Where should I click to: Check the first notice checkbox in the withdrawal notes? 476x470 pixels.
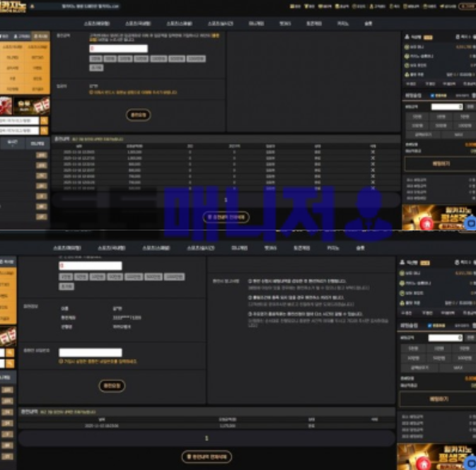[x=249, y=280]
